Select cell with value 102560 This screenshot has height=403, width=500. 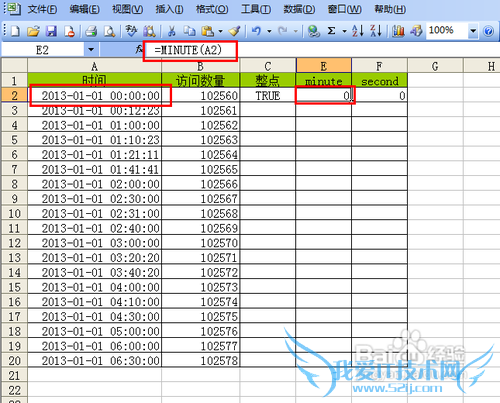tap(201, 95)
